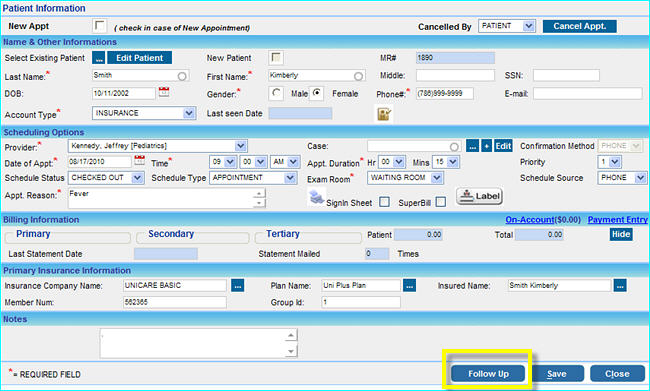The width and height of the screenshot is (650, 391).
Task: Click Case Edit button
Action: (x=503, y=146)
